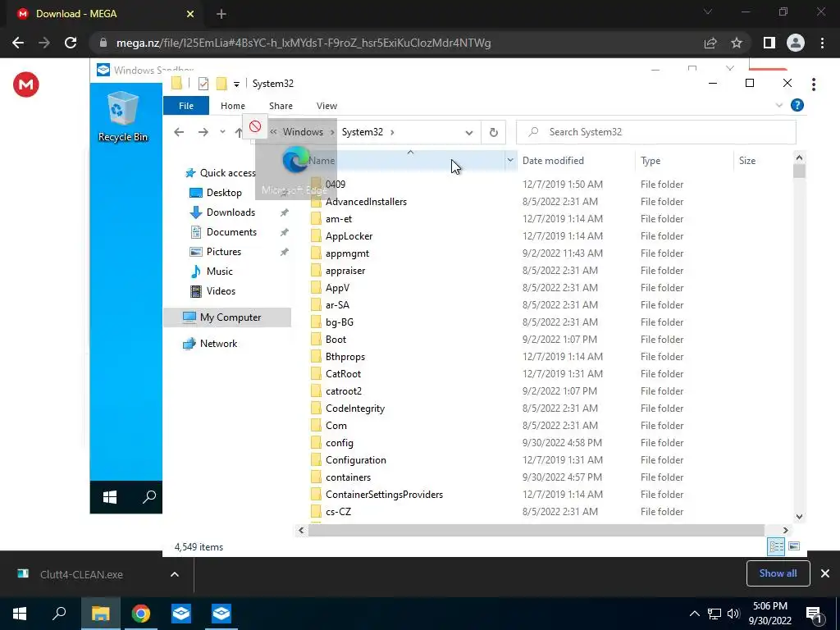Open Name column filter dropdown
The image size is (840, 630).
click(510, 160)
